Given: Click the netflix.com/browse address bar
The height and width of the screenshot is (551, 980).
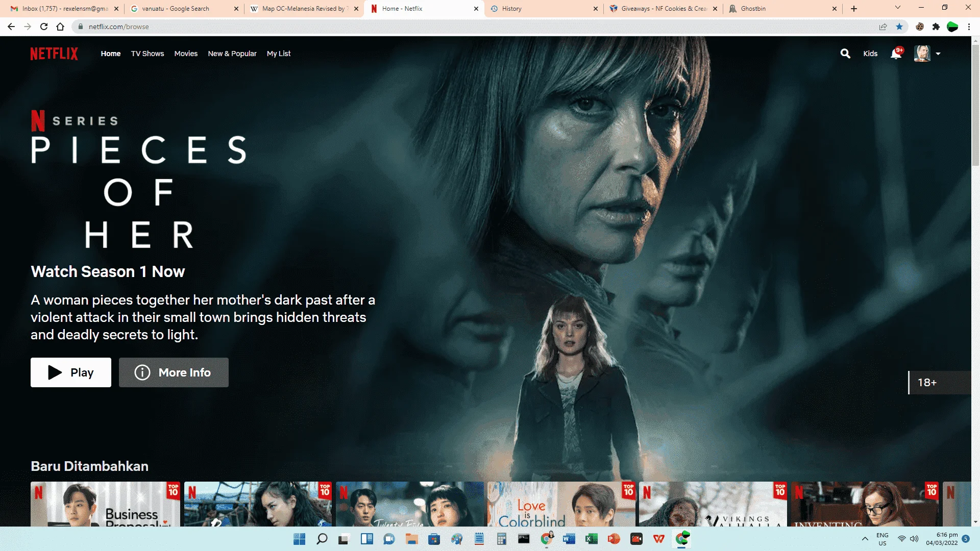Looking at the screenshot, I should click(475, 27).
